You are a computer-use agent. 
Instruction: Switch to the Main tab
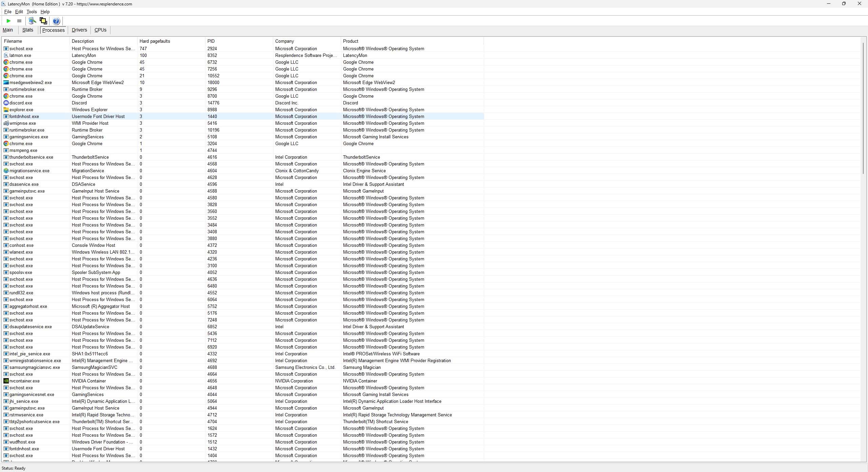coord(8,30)
